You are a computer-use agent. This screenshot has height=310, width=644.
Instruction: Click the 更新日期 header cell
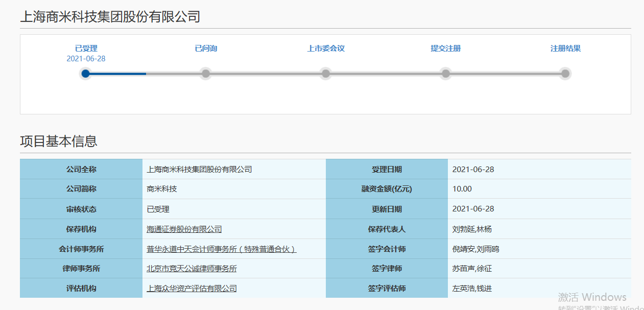(387, 209)
